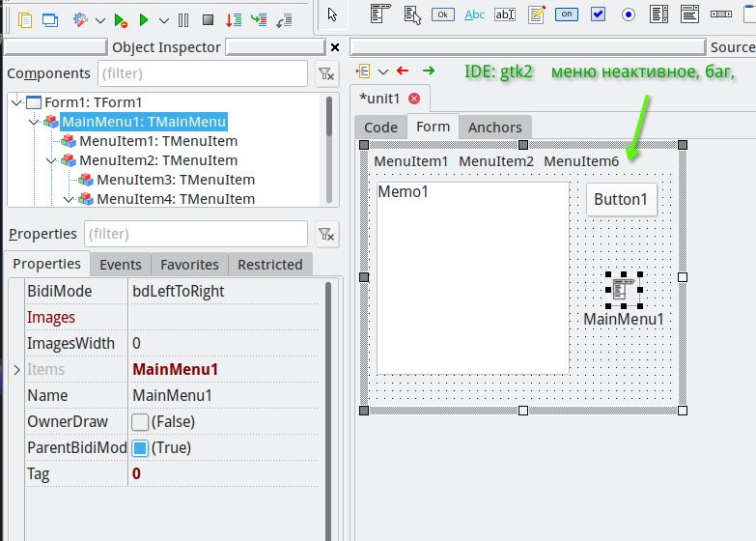Collapse the MainMenu1 tree node

click(x=35, y=122)
